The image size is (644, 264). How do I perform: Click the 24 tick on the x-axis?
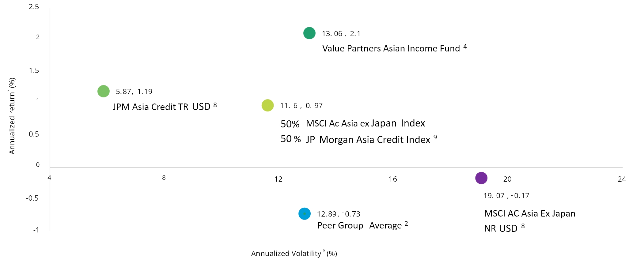click(622, 179)
